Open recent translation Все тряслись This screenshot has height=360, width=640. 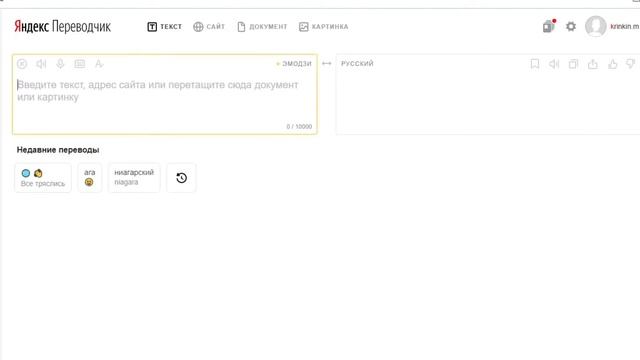click(43, 178)
